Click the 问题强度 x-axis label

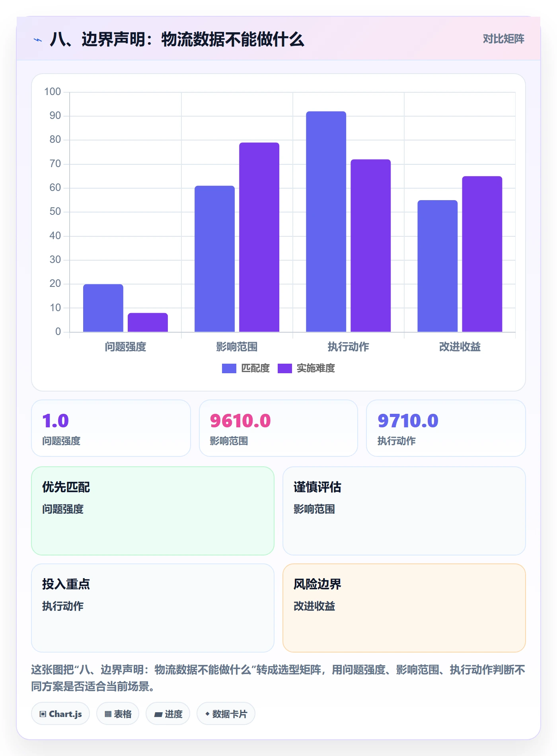point(125,347)
